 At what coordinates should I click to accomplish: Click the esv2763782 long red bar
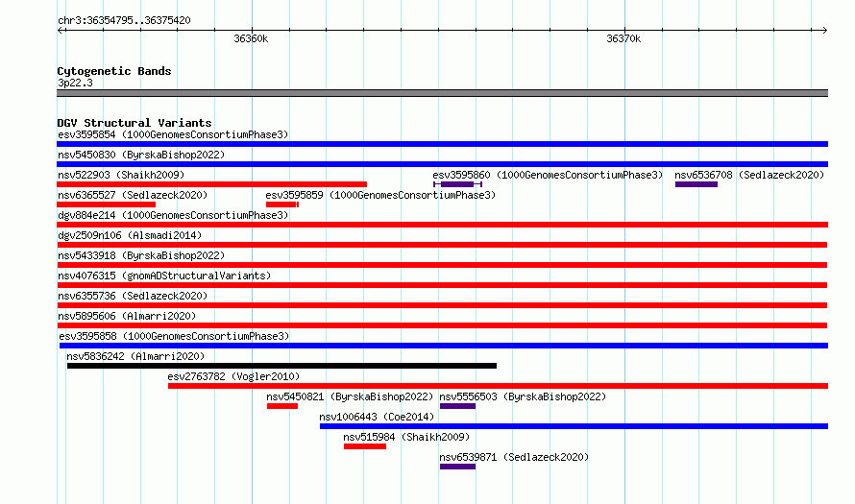498,386
